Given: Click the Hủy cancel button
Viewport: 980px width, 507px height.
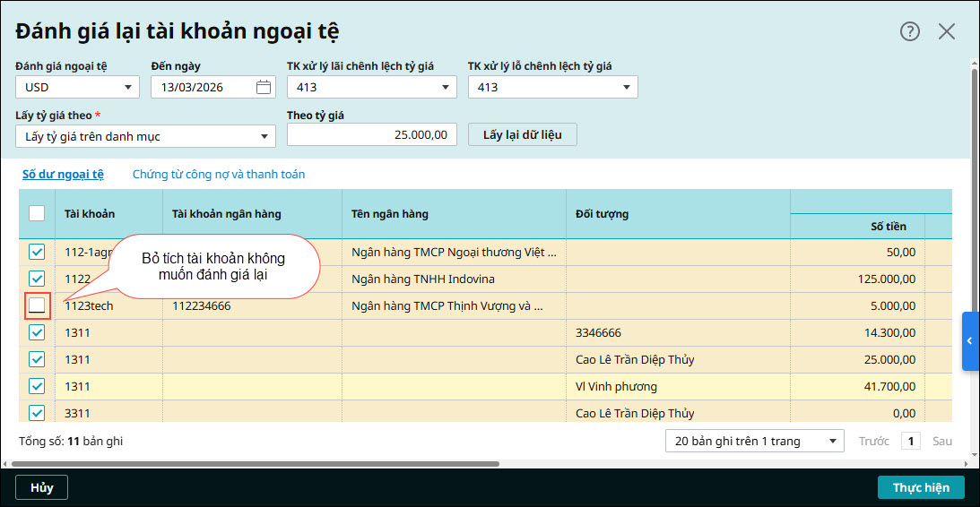Looking at the screenshot, I should coord(41,487).
